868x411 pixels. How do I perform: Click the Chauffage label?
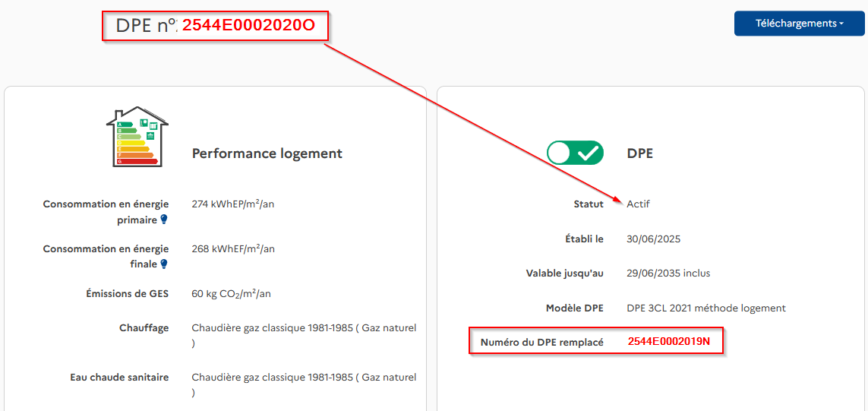pos(144,328)
